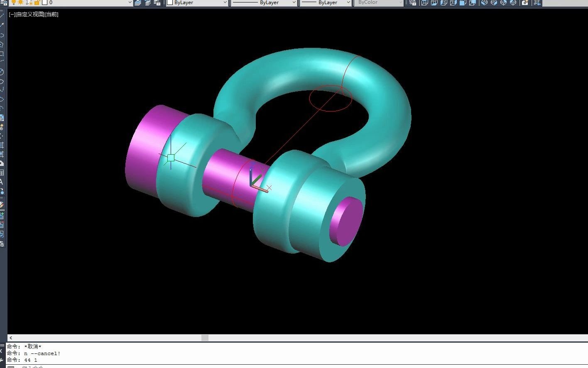Viewport: 588px width, 368px height.
Task: Switch to first isometric view icon
Action: [x=484, y=2]
